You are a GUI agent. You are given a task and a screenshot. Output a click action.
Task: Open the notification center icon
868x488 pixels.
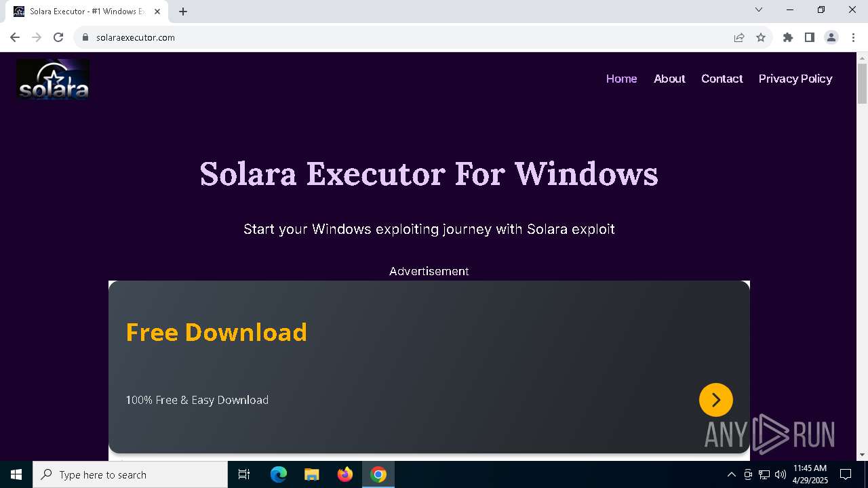point(846,474)
